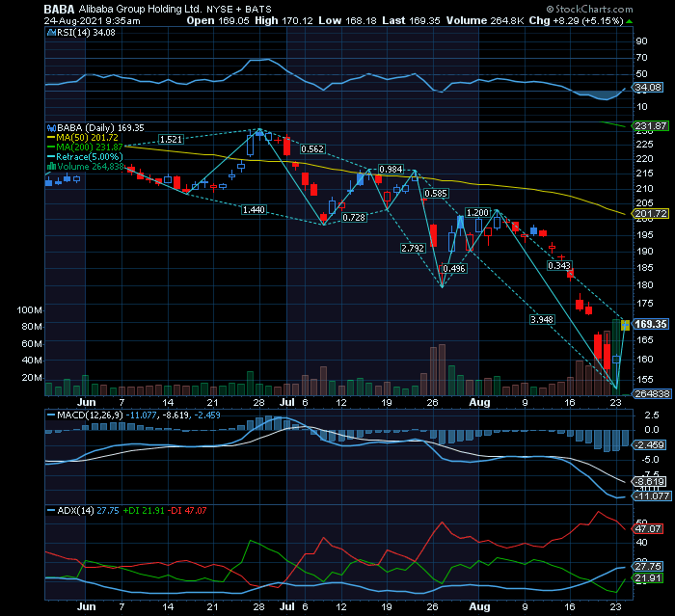Click the NYSE + BATS exchange label
The image size is (675, 616).
coord(239,10)
